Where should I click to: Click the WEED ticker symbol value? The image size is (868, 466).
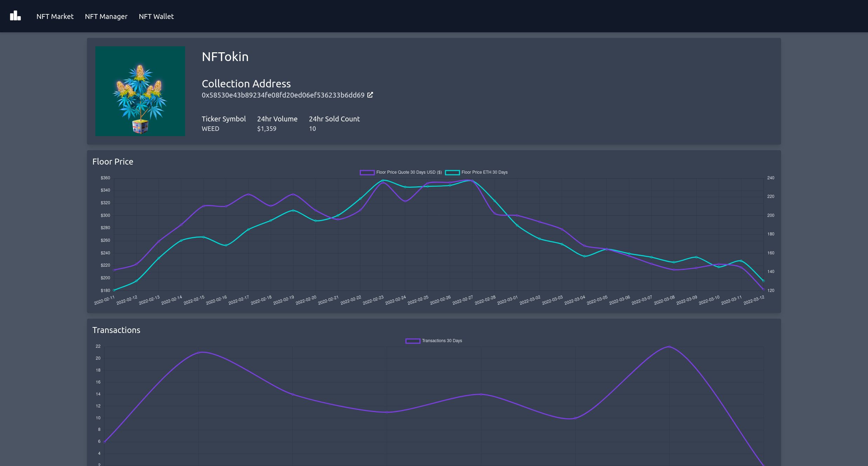(x=210, y=129)
